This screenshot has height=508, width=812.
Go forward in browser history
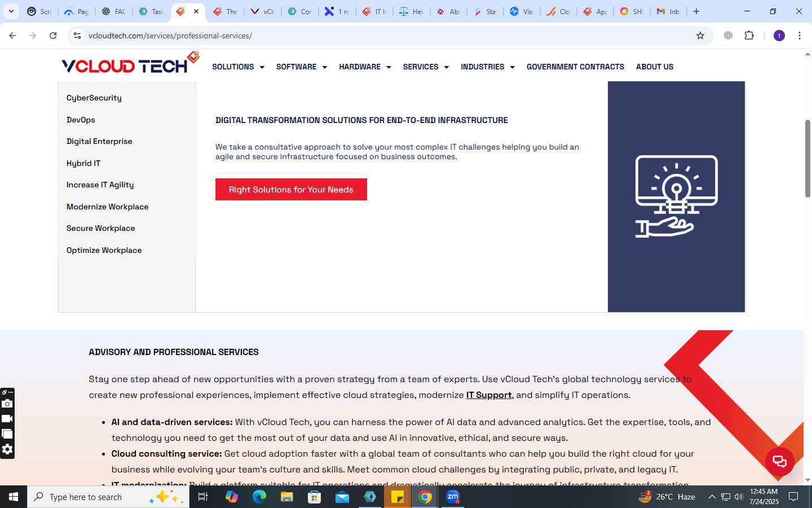[x=33, y=36]
